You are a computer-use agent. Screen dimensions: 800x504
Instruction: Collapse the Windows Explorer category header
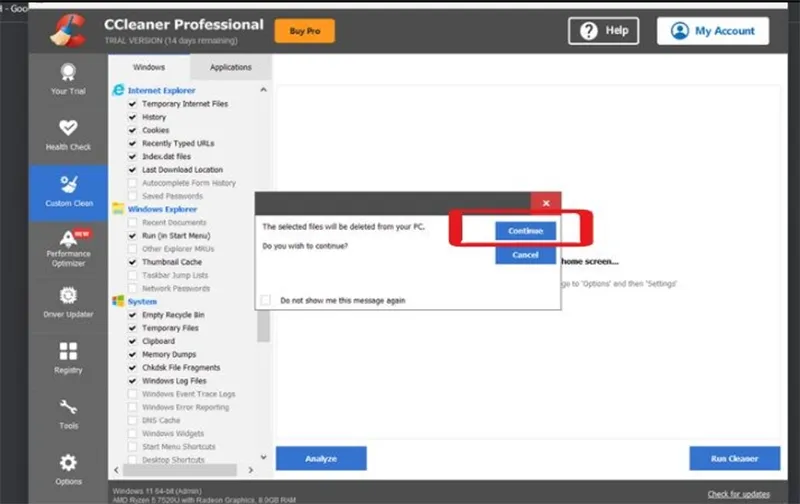[x=162, y=209]
